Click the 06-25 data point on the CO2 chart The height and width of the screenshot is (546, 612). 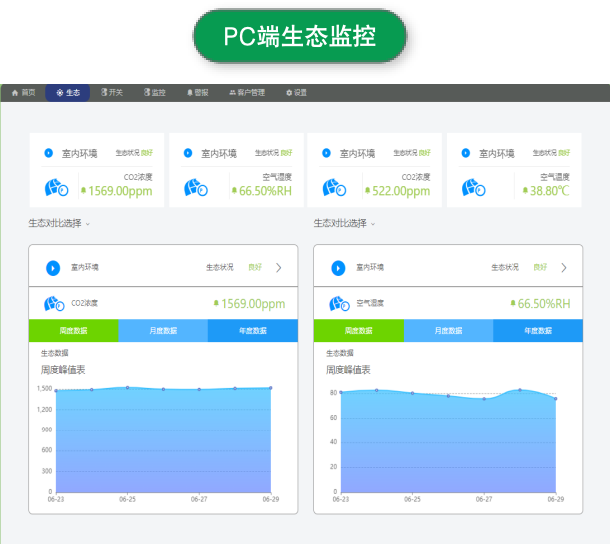click(x=127, y=387)
